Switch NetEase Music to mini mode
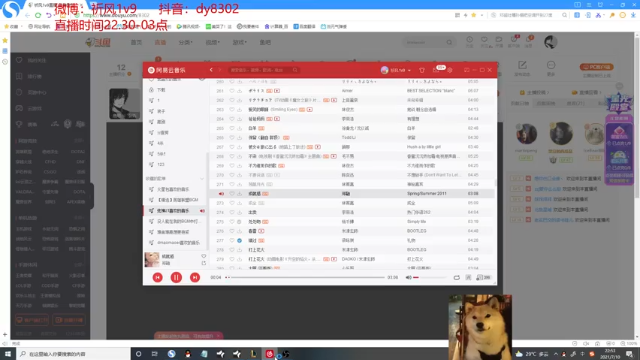640x360 pixels. coord(466,70)
